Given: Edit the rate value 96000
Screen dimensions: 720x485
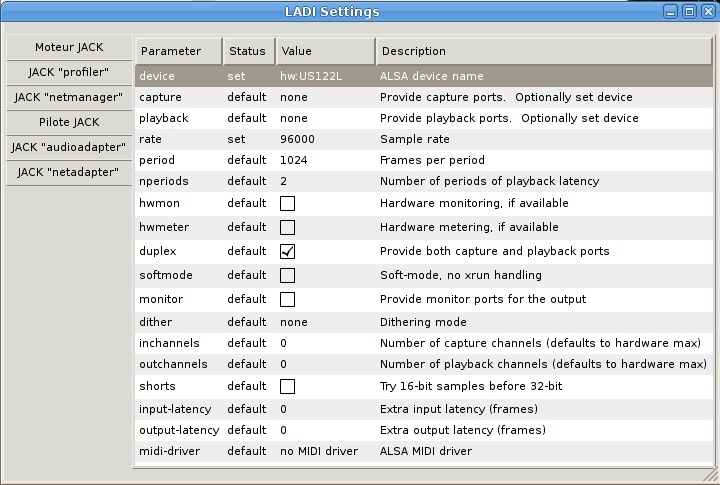Looking at the screenshot, I should tap(298, 139).
